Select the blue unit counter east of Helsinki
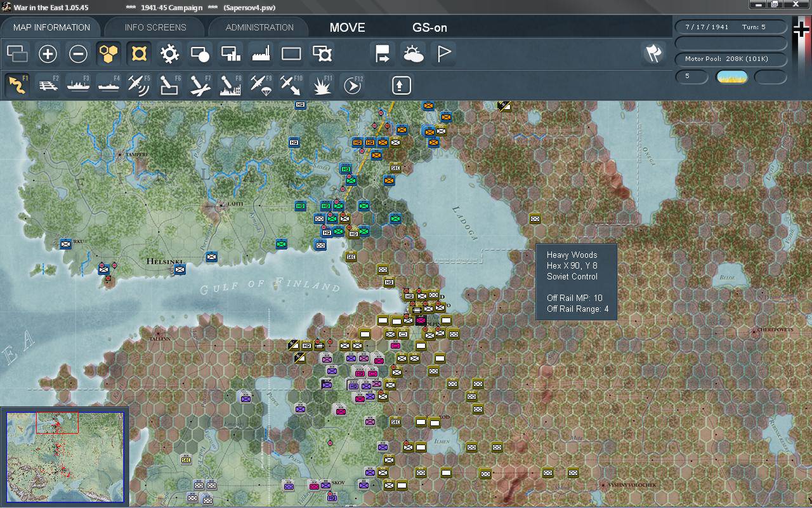 [x=211, y=257]
